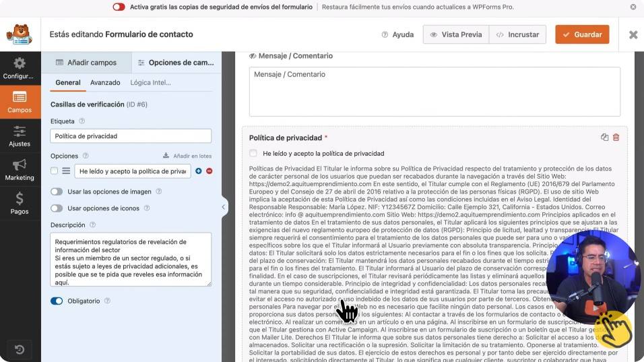644x362 pixels.
Task: Open help tooltip for icon options
Action: point(147,208)
